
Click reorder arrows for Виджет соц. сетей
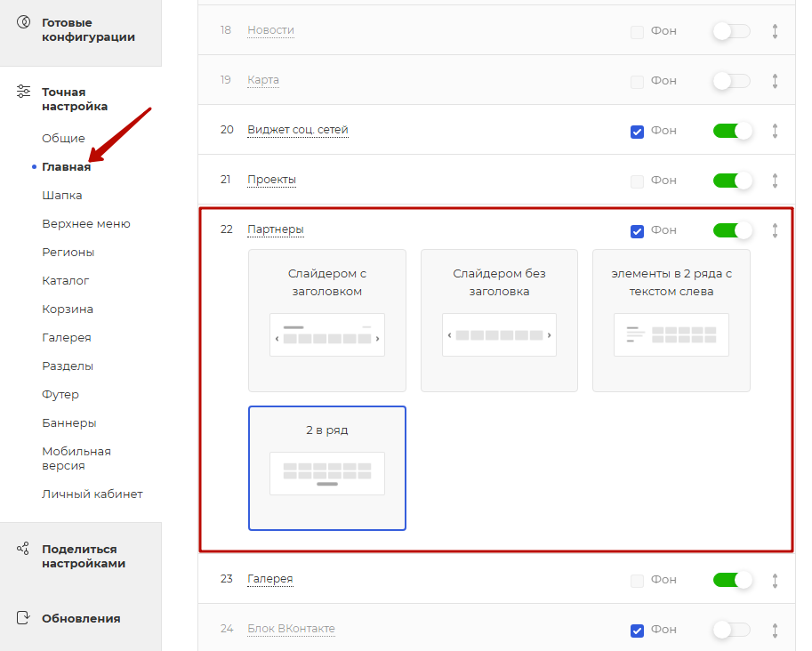775,131
